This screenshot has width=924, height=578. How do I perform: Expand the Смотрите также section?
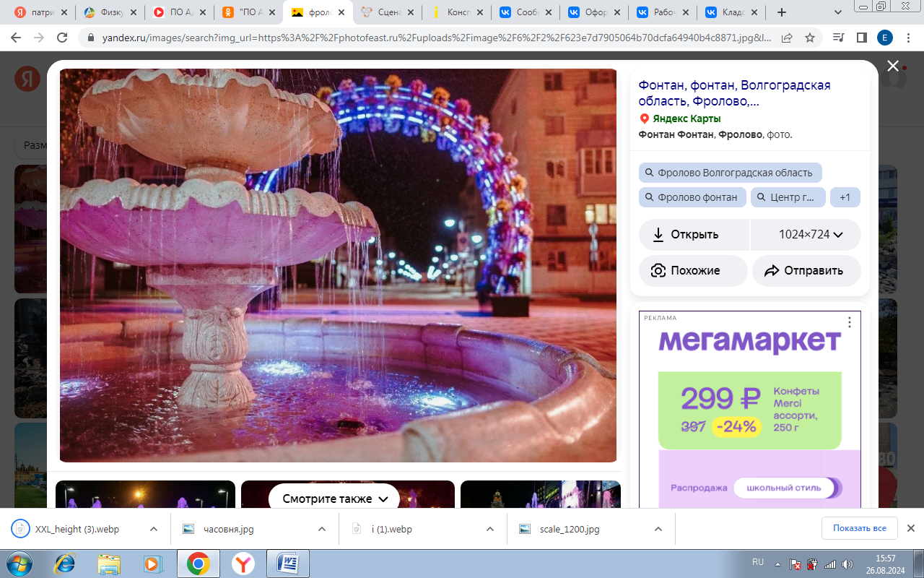coord(334,499)
